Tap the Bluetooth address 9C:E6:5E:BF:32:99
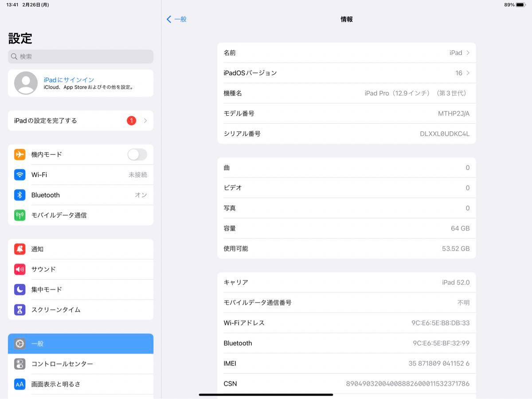Screen dimensions: 532x399 point(441,343)
